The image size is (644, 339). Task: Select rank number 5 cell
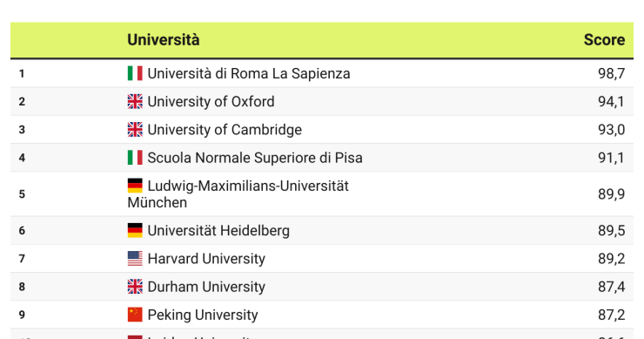click(22, 194)
